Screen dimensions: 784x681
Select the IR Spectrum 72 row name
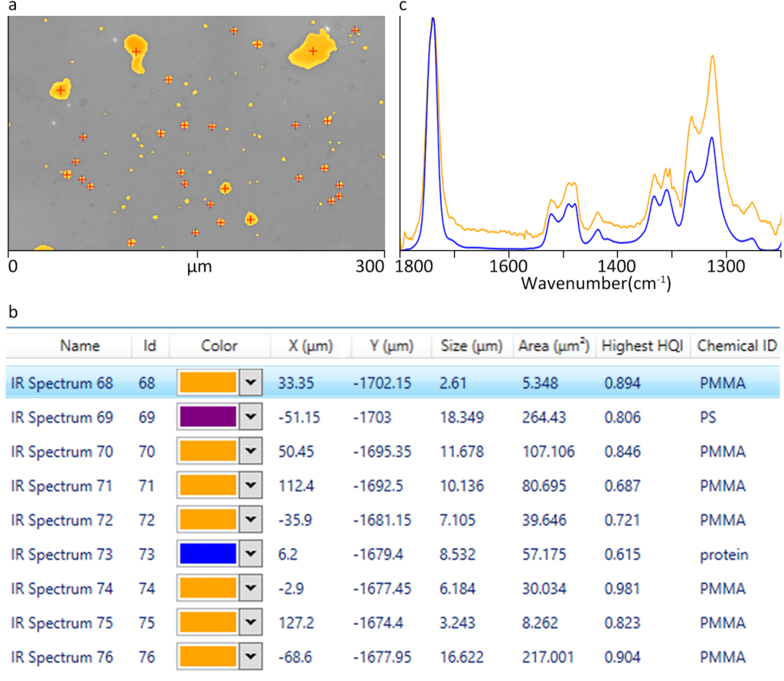pyautogui.click(x=62, y=520)
